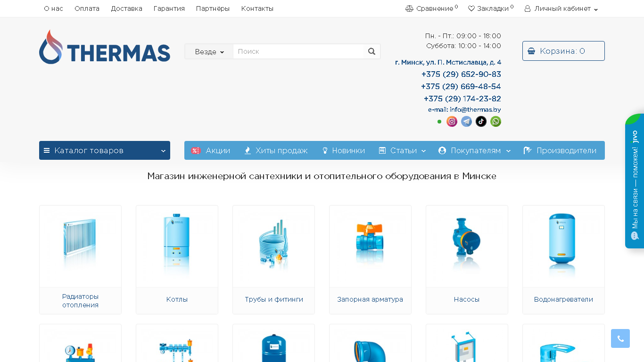644x362 pixels.
Task: Expand the Статьи menu arrow
Action: (x=423, y=151)
